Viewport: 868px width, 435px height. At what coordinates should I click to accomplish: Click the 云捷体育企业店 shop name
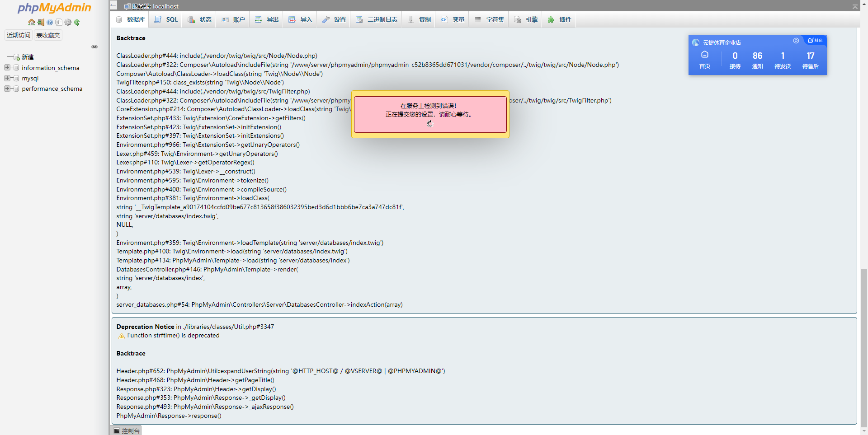pyautogui.click(x=722, y=42)
